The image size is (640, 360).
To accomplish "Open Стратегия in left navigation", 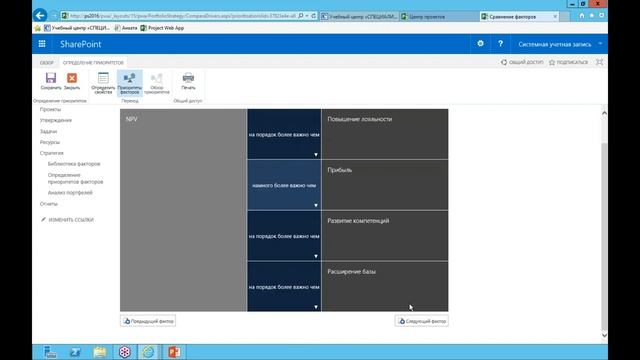I will (51, 153).
